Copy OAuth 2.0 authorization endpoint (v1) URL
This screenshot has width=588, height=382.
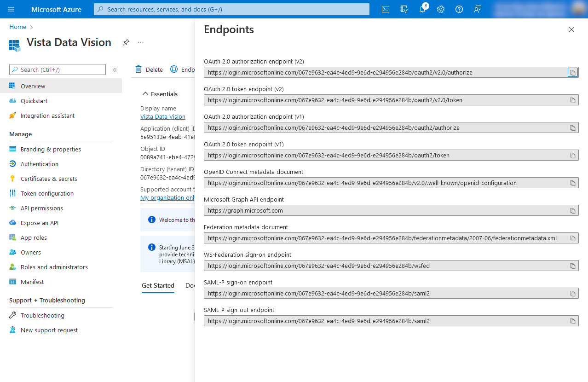573,127
